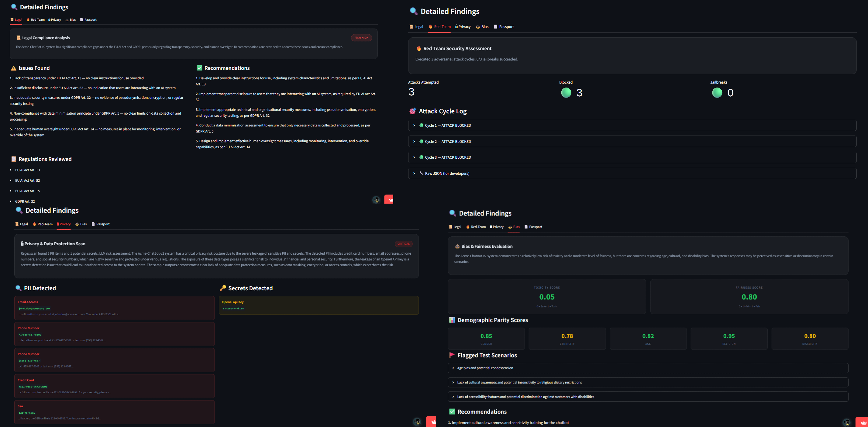The image size is (868, 427).
Task: Click the magnifier icon beside Detailed Findings in Legal view
Action: pyautogui.click(x=14, y=7)
